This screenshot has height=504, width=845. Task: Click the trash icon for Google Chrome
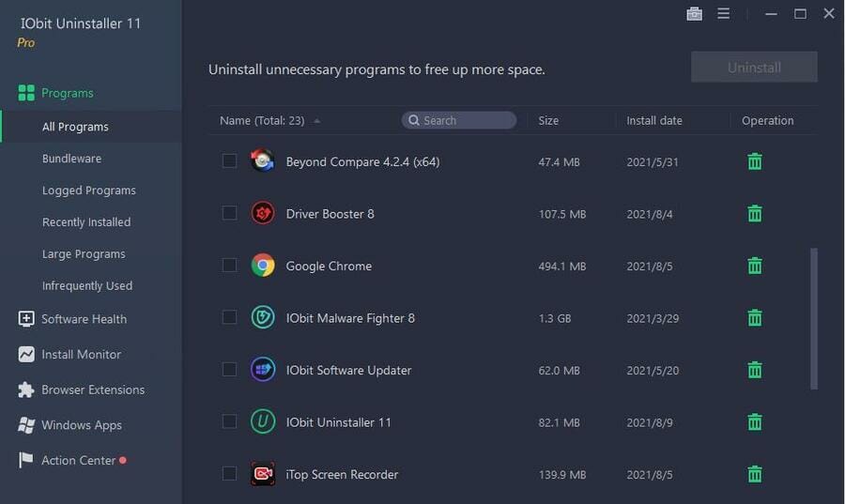tap(755, 266)
